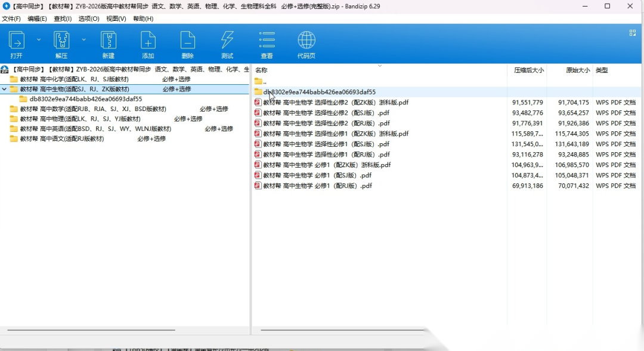644x351 pixels.
Task: Click the 代码页 (Code page) globe icon
Action: (x=306, y=41)
